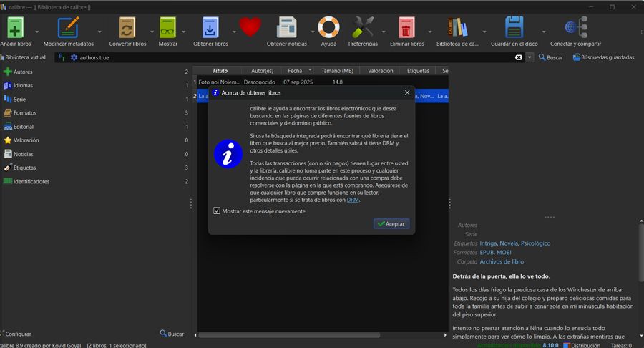
Task: Click the Título column header
Action: click(x=220, y=71)
